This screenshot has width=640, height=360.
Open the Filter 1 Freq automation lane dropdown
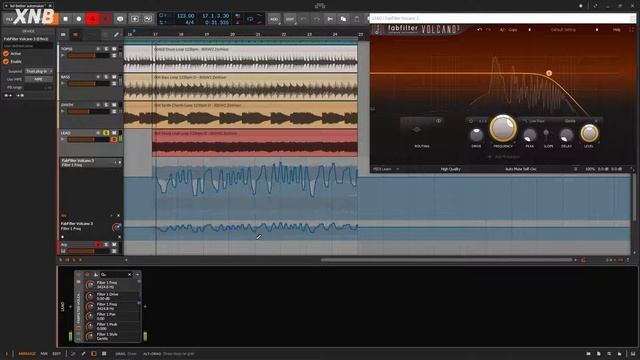tap(116, 162)
